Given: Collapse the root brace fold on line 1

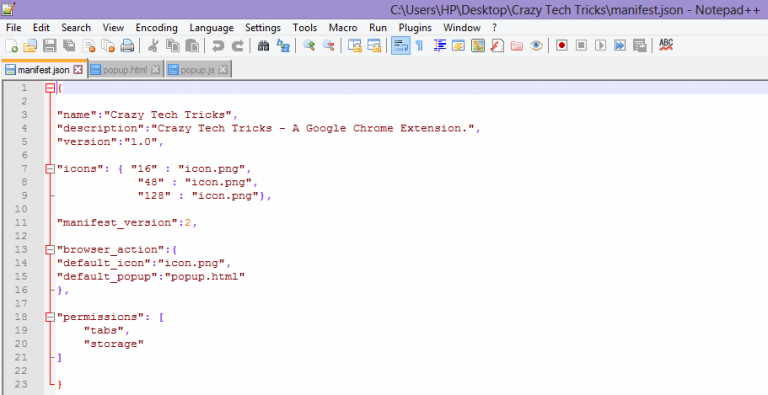Looking at the screenshot, I should [x=50, y=88].
